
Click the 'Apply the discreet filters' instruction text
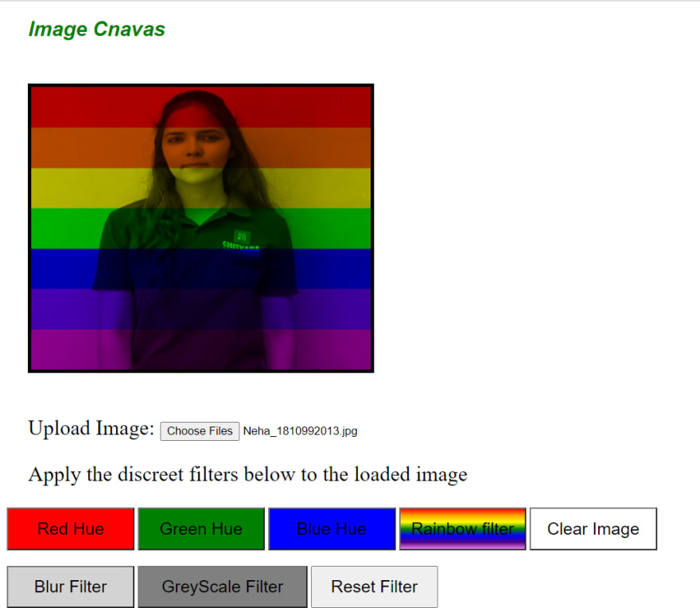pyautogui.click(x=247, y=474)
